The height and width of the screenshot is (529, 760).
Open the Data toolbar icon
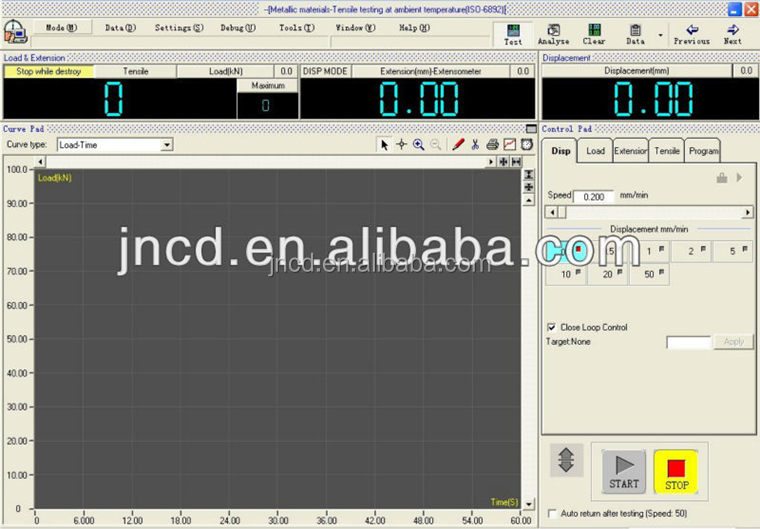coord(635,34)
